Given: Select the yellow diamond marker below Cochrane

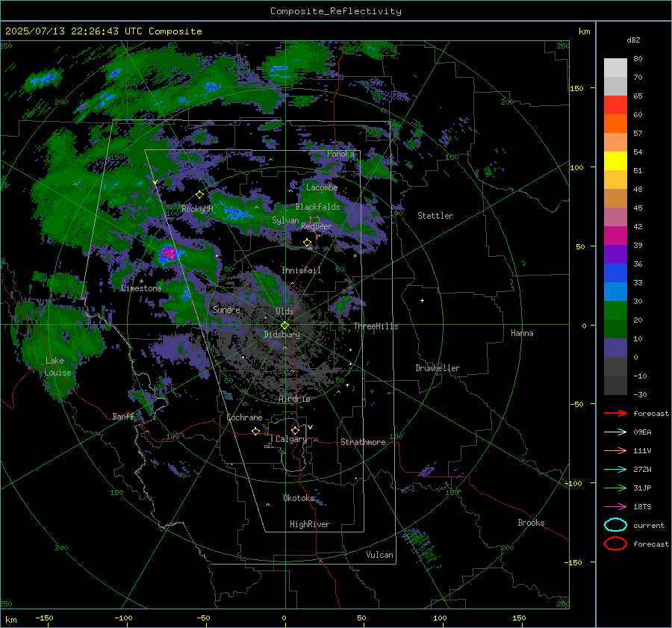Looking at the screenshot, I should (x=256, y=431).
